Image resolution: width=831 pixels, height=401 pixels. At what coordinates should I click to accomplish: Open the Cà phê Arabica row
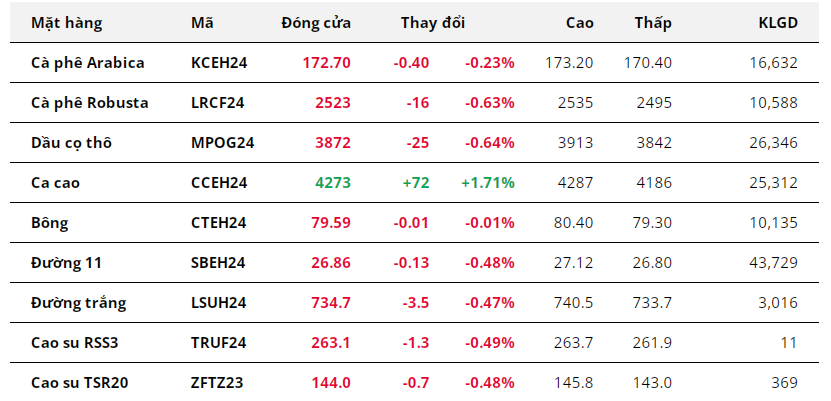[88, 62]
